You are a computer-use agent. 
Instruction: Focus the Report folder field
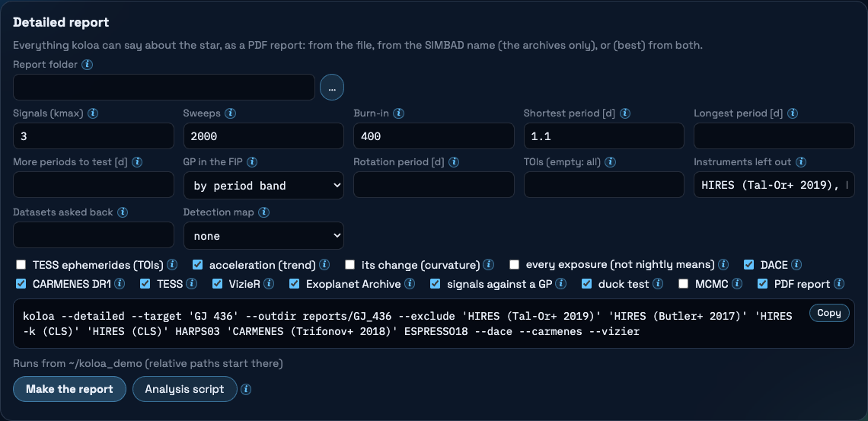(164, 88)
